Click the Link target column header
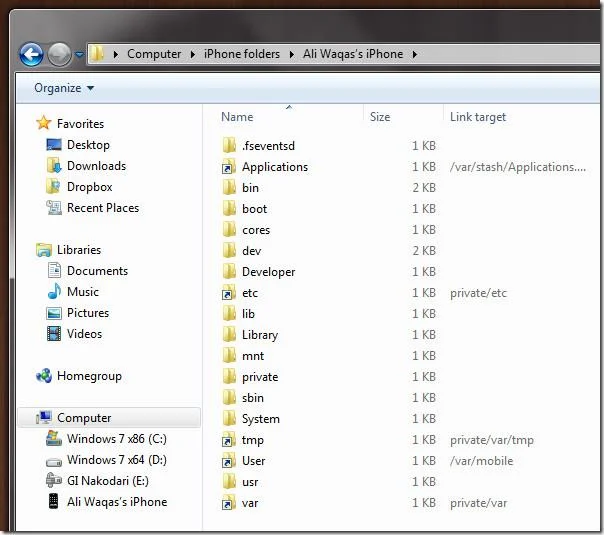The width and height of the screenshot is (604, 535). pyautogui.click(x=478, y=117)
